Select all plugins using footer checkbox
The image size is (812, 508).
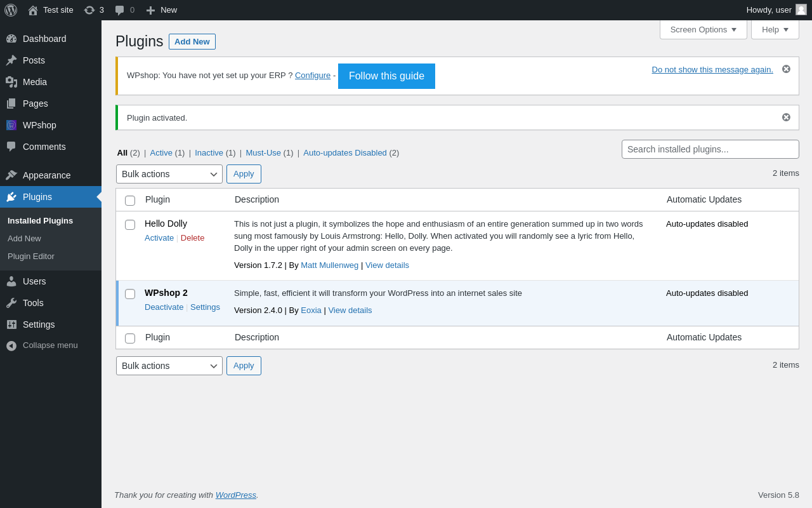[x=130, y=338]
